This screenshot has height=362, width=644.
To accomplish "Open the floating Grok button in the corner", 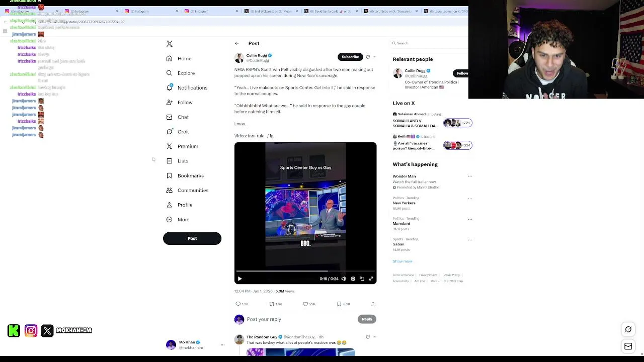I will tap(628, 329).
